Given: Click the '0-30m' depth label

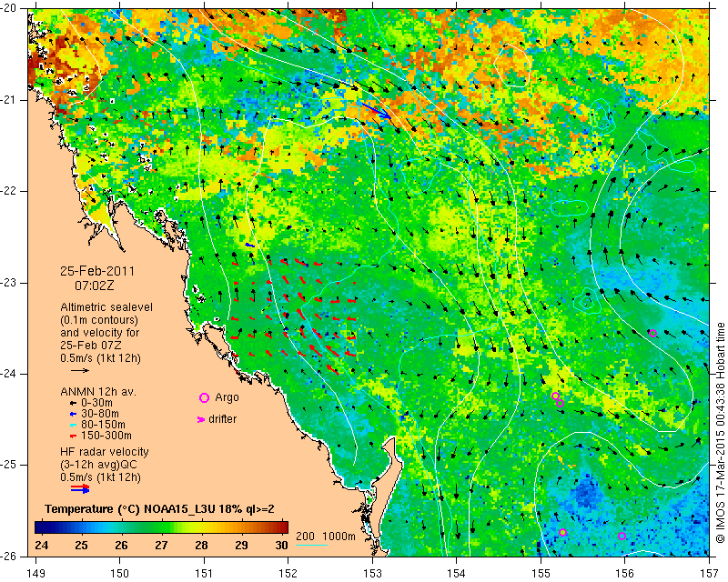Looking at the screenshot, I should pos(96,403).
